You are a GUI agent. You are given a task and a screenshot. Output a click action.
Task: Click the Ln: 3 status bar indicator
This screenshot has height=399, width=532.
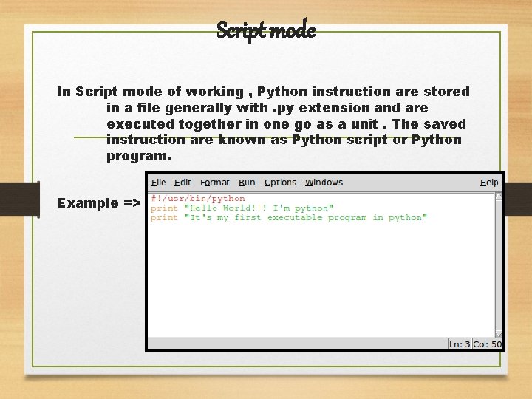click(460, 344)
